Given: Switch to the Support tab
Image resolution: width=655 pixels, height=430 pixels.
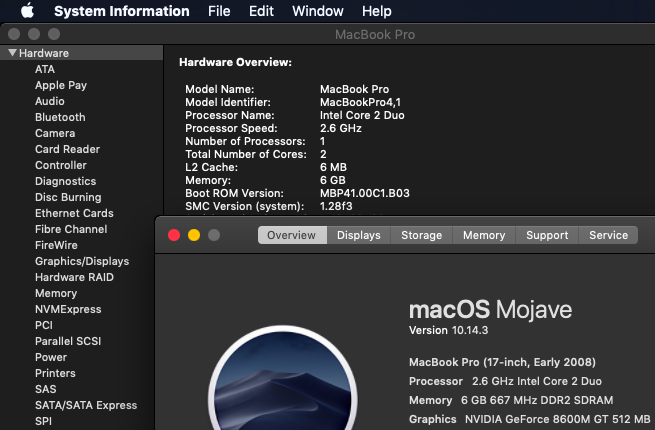Looking at the screenshot, I should coord(547,235).
